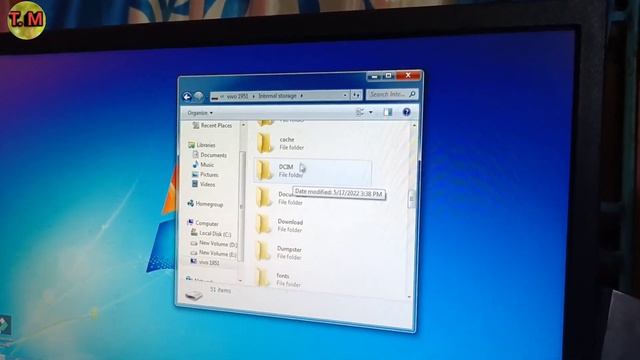This screenshot has width=640, height=360.
Task: Click the search magnifier icon
Action: tap(412, 94)
